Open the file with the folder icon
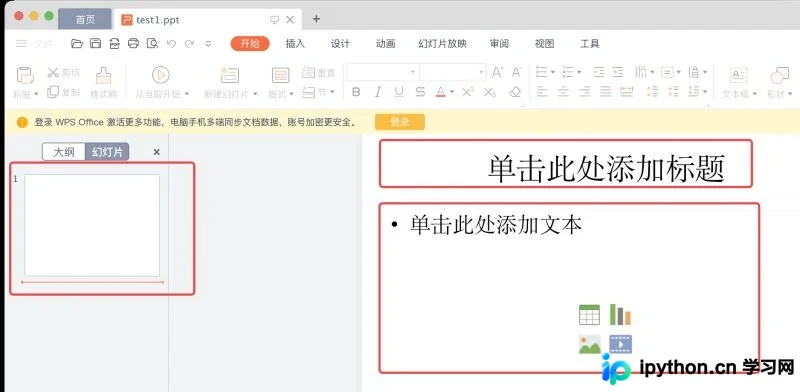The height and width of the screenshot is (392, 800). 77,44
